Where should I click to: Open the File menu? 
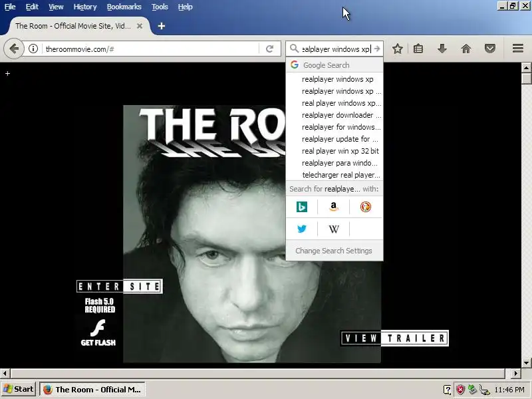pos(10,7)
